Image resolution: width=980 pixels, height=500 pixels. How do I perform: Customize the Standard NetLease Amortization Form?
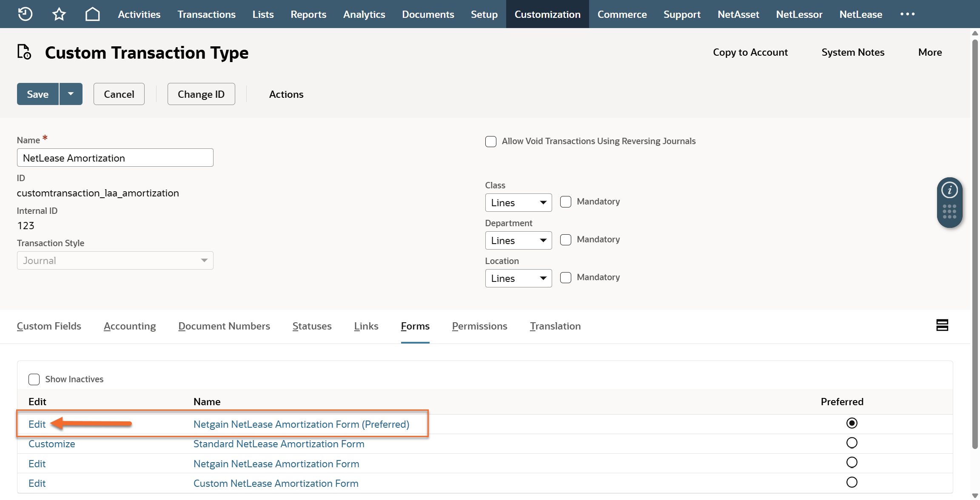point(51,444)
